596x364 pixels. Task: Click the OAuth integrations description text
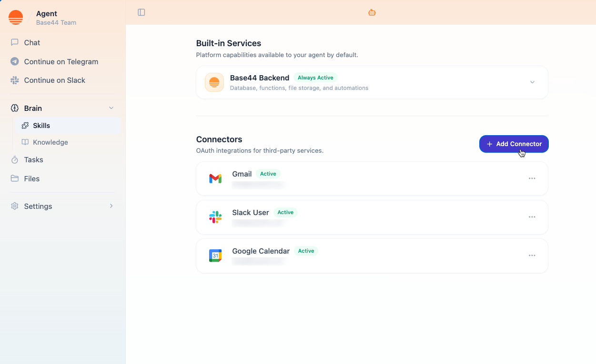(260, 150)
